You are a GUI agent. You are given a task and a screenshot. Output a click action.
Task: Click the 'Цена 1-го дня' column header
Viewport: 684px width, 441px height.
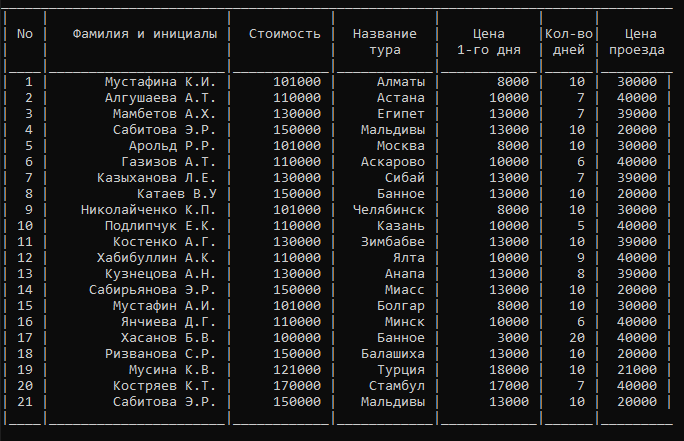click(x=489, y=42)
